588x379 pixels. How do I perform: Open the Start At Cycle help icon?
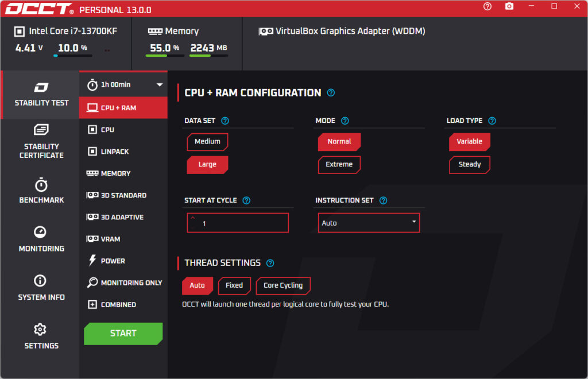(x=246, y=200)
